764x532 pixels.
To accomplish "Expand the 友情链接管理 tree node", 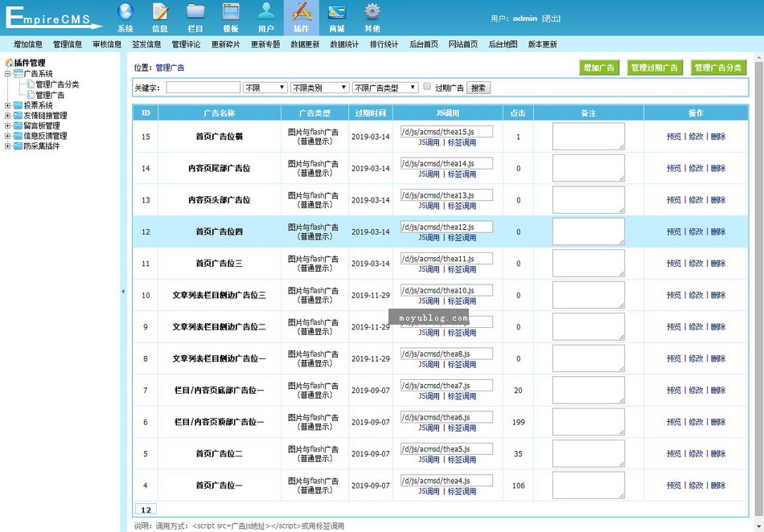I will 7,116.
